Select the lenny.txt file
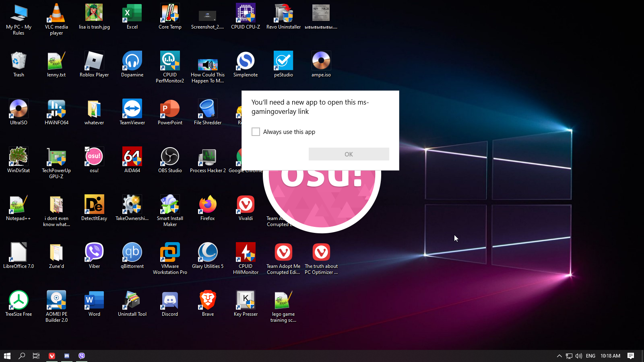This screenshot has width=644, height=362. (x=56, y=64)
